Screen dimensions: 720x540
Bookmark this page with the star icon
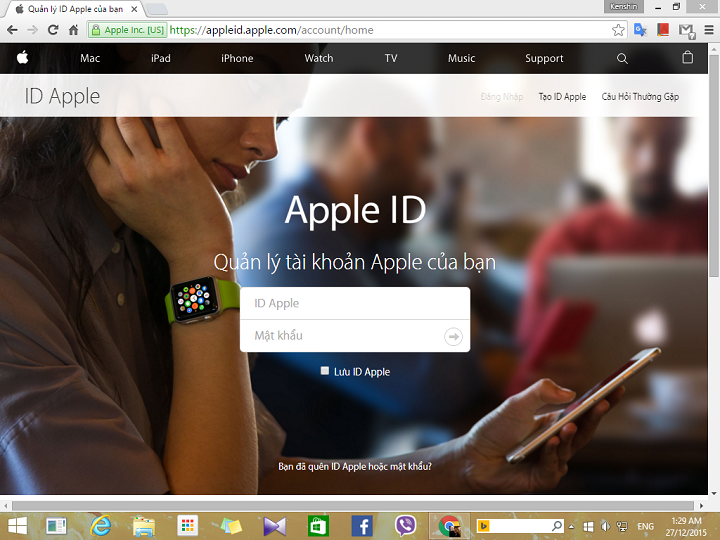(618, 30)
